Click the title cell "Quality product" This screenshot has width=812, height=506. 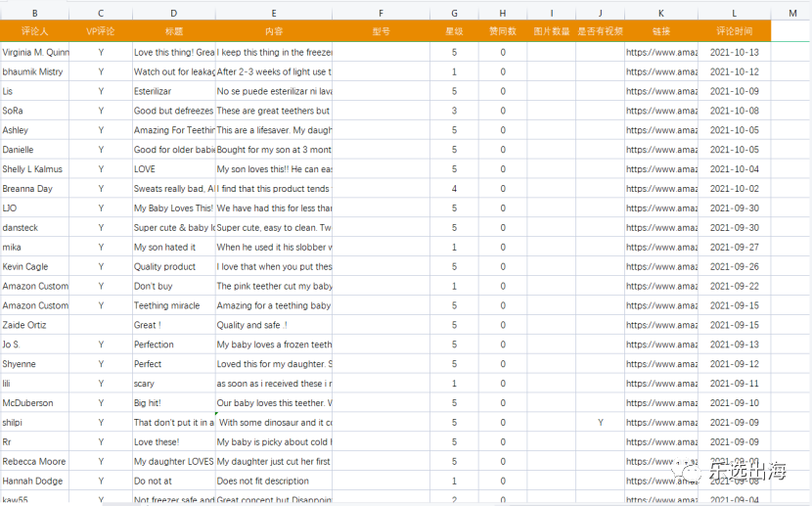click(x=173, y=266)
